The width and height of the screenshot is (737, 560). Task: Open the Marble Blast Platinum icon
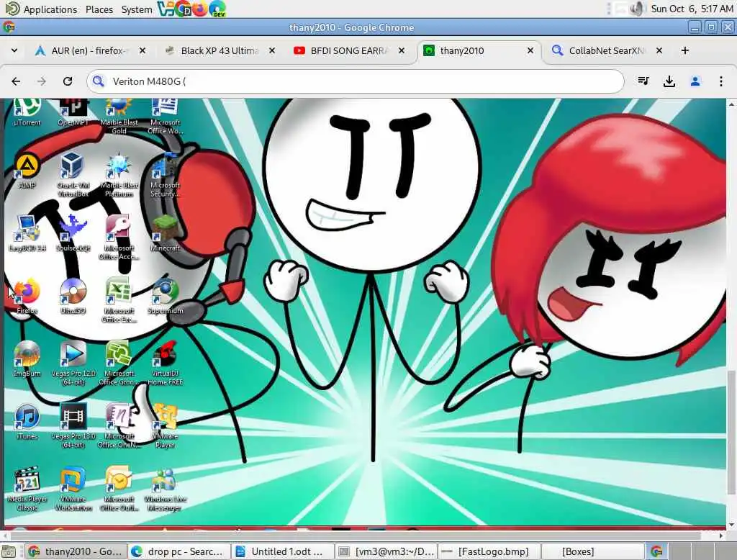(119, 175)
